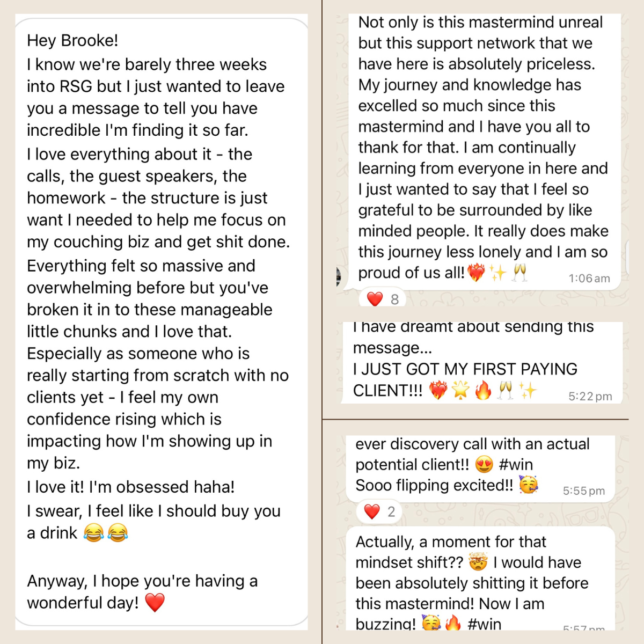The image size is (644, 644).
Task: Click the heart-eyes emoji before #win
Action: coord(484,464)
